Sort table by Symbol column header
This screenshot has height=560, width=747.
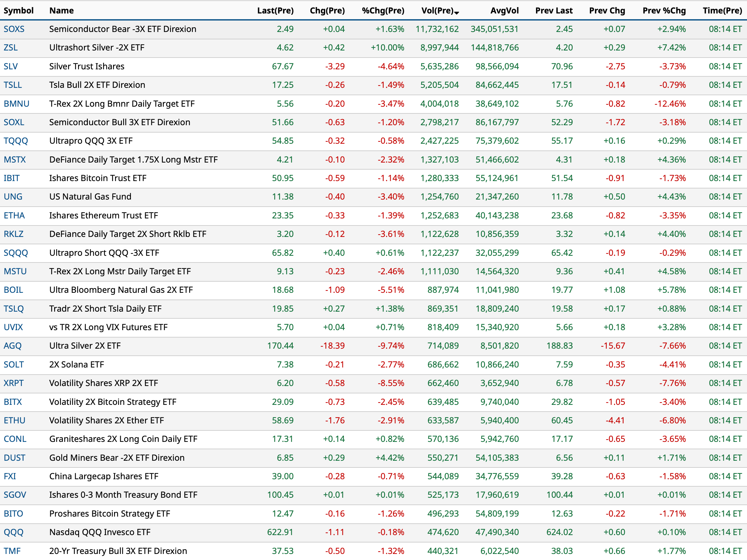[19, 10]
